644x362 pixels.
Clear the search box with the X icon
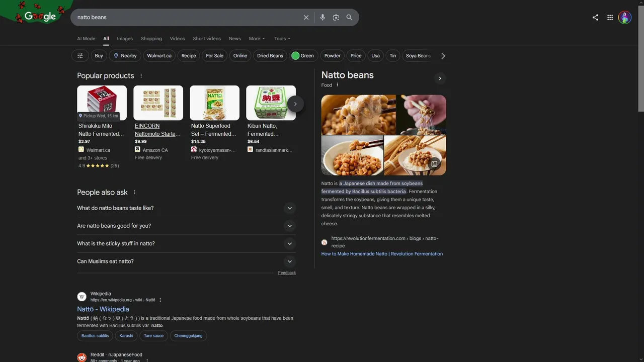[x=306, y=17]
